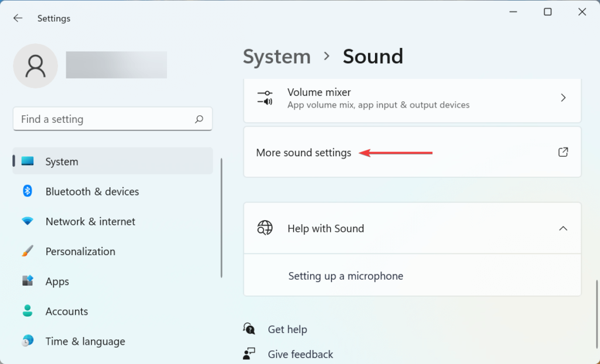Open the Setting up a microphone help article
The width and height of the screenshot is (600, 364).
point(346,276)
